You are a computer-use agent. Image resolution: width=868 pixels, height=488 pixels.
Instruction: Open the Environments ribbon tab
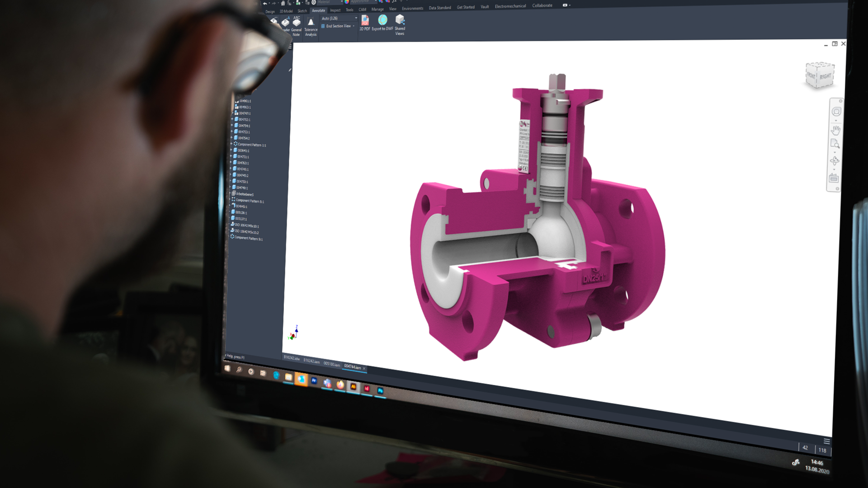412,9
